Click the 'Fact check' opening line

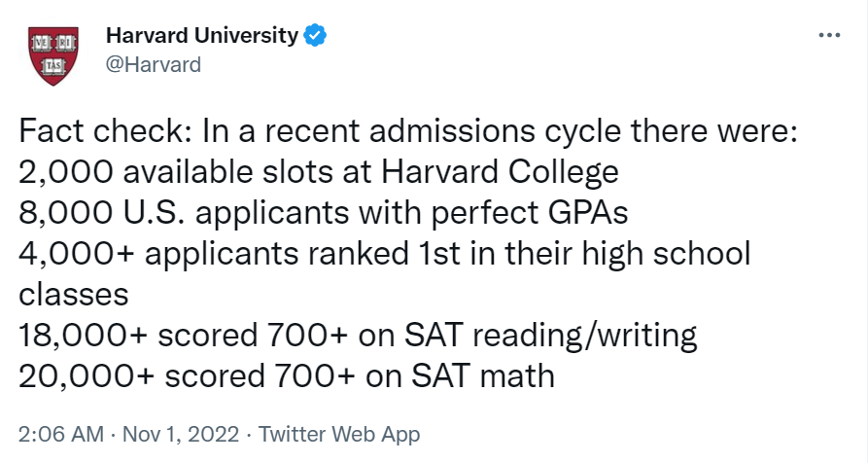coord(408,132)
